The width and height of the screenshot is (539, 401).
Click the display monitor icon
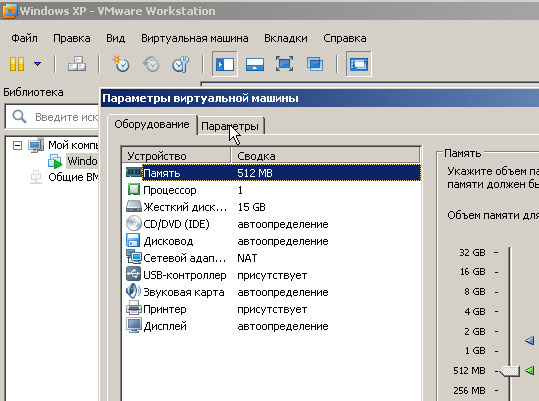tap(134, 325)
